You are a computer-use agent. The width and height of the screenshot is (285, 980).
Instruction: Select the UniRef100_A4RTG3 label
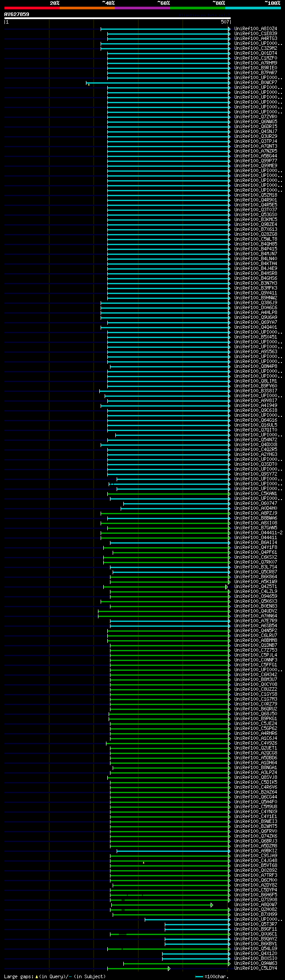tap(256, 38)
